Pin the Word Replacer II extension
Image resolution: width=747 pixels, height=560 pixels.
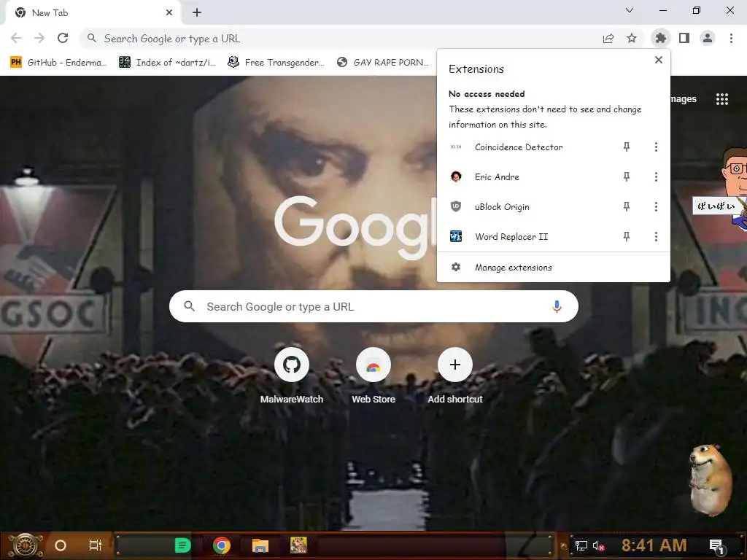coord(627,237)
